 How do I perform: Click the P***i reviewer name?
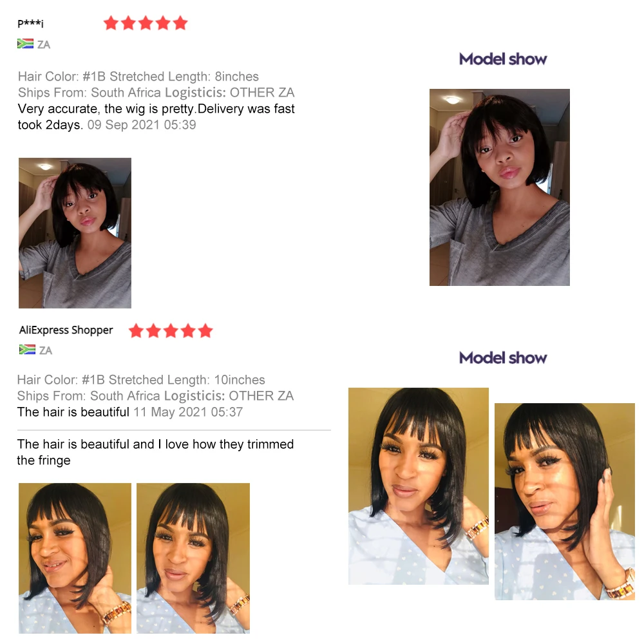pos(30,23)
